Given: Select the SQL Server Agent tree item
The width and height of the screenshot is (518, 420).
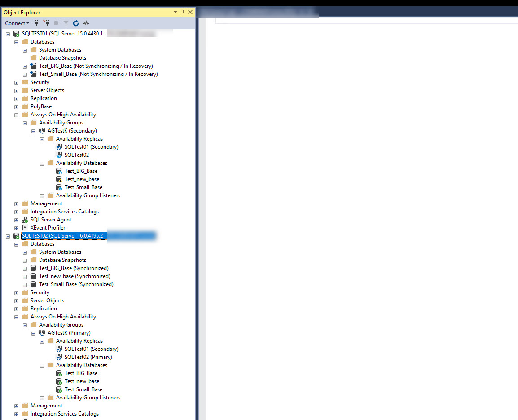Looking at the screenshot, I should pyautogui.click(x=51, y=220).
